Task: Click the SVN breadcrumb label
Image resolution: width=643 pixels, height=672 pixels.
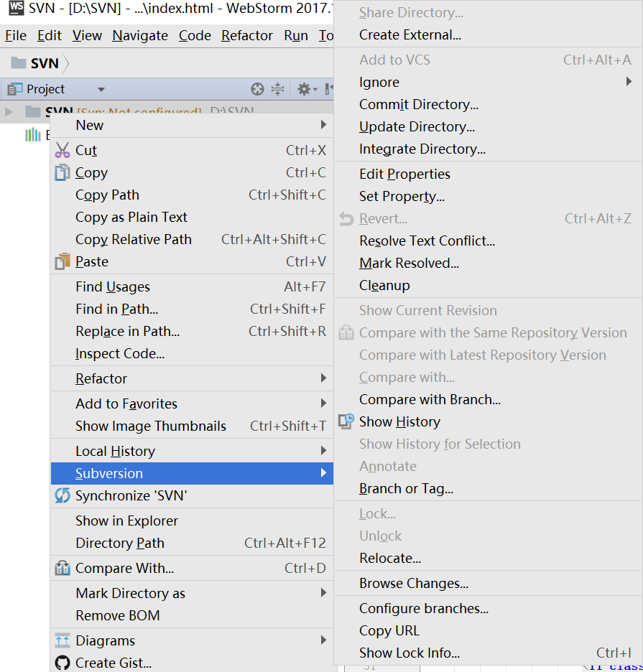Action: 45,63
